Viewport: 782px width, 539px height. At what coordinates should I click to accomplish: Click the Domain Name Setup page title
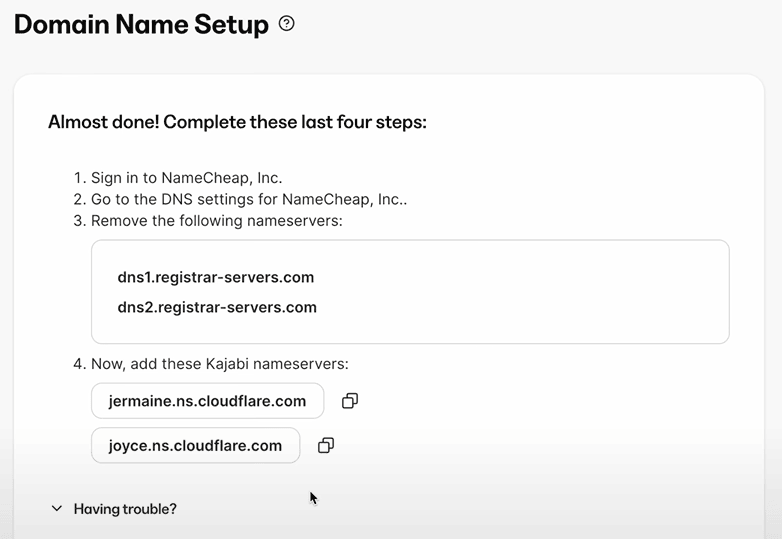click(141, 25)
